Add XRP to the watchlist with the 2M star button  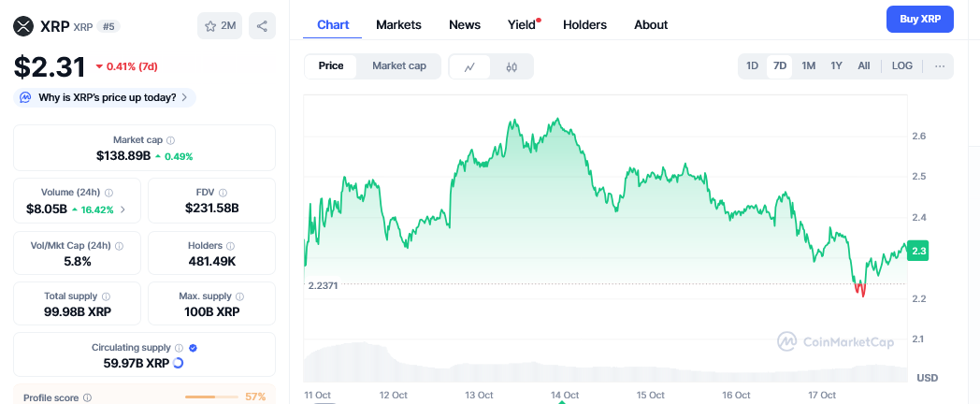click(x=220, y=26)
